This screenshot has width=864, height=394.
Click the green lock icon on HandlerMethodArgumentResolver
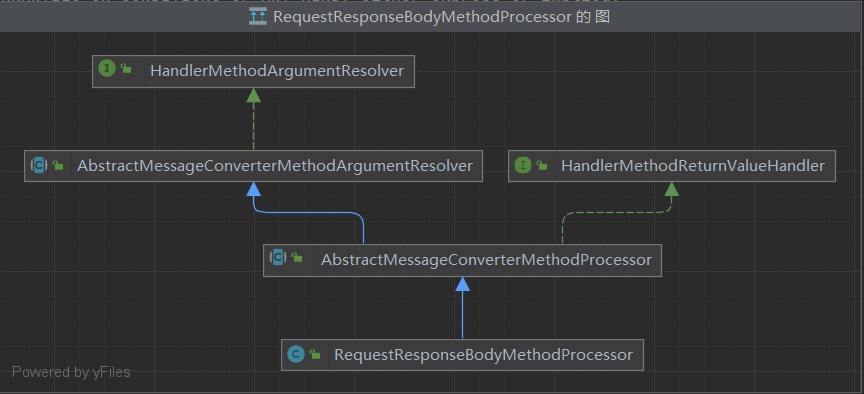coord(127,69)
